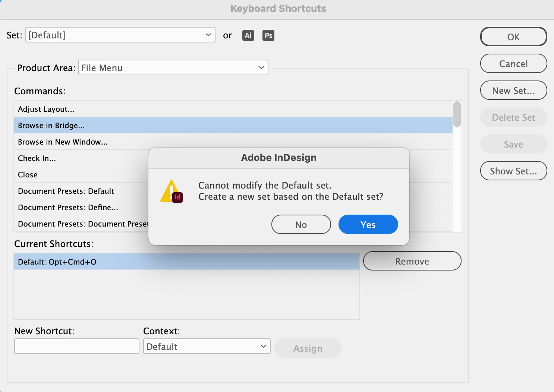Click into the New Shortcut input field
Screen dimensions: 554x392
click(x=77, y=346)
